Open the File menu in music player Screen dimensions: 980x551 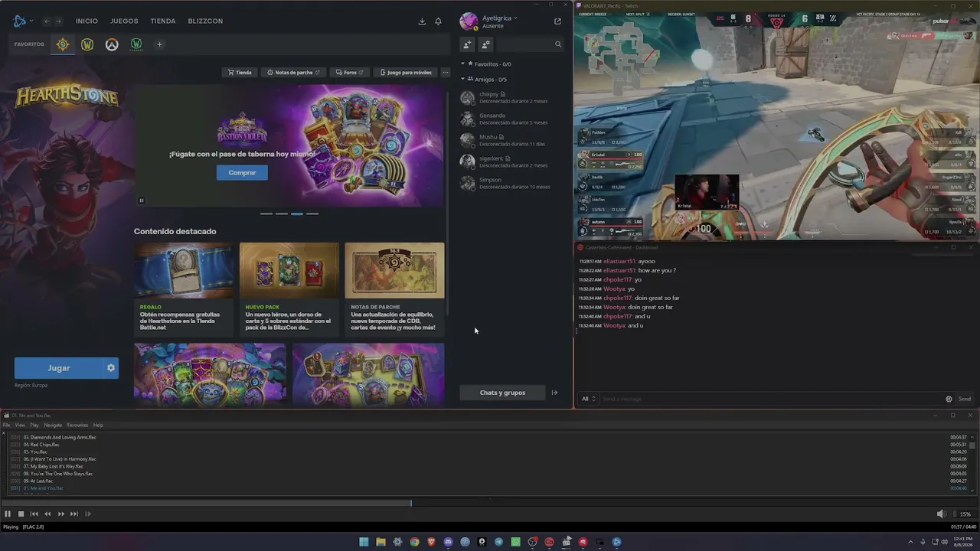click(7, 425)
